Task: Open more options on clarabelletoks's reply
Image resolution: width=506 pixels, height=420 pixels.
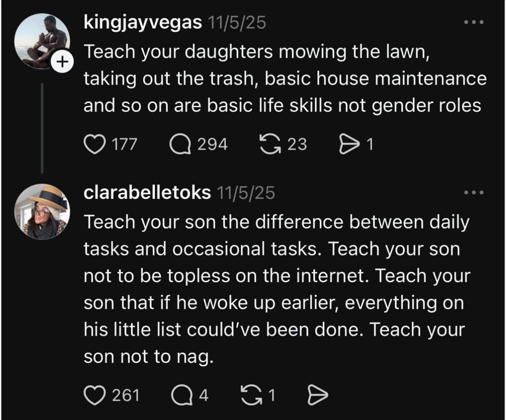Action: tap(473, 191)
